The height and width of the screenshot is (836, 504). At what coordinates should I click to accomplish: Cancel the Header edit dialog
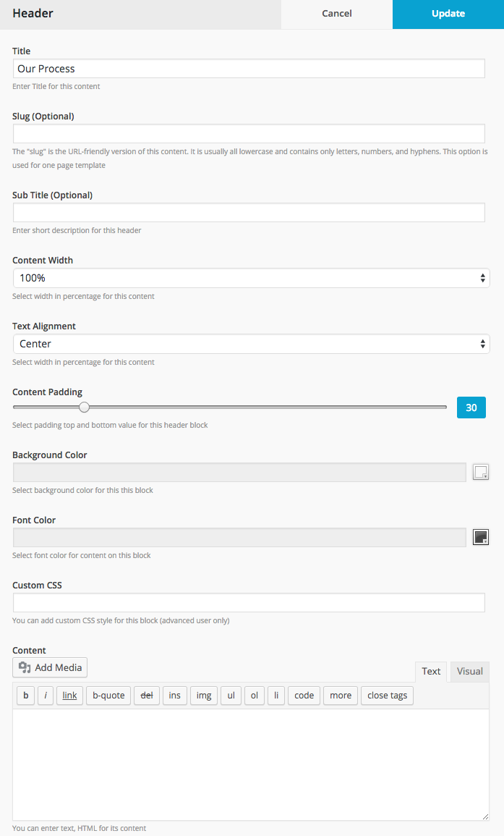click(337, 14)
